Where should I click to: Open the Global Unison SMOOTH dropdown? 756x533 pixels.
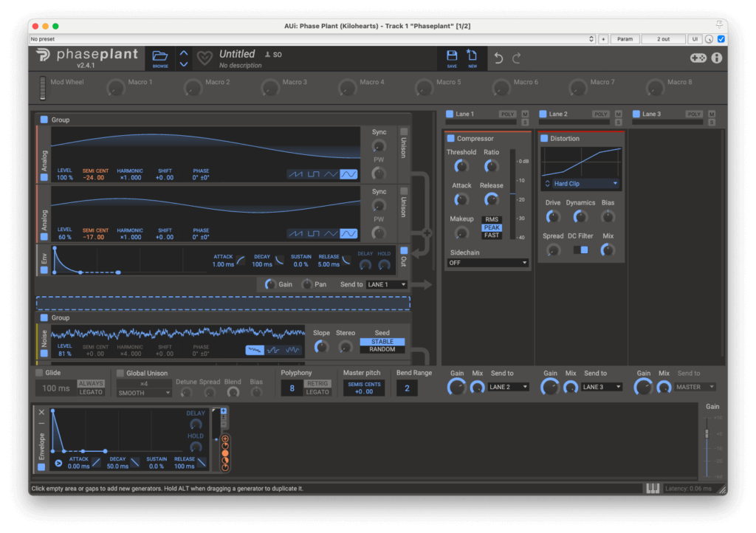[x=144, y=393]
